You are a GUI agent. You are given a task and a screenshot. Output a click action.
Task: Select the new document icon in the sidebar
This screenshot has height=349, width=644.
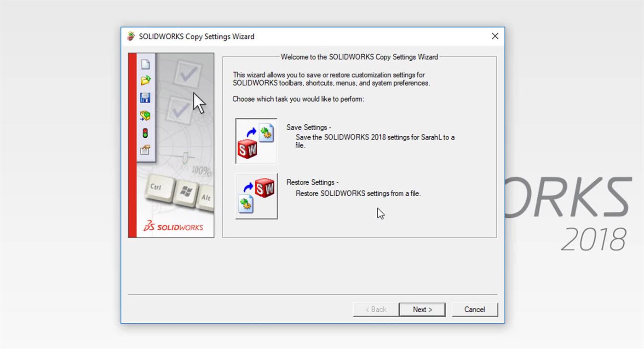[145, 65]
